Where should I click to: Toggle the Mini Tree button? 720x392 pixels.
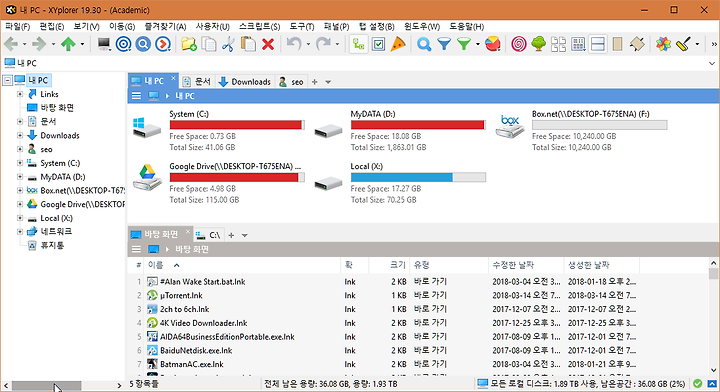click(x=359, y=44)
